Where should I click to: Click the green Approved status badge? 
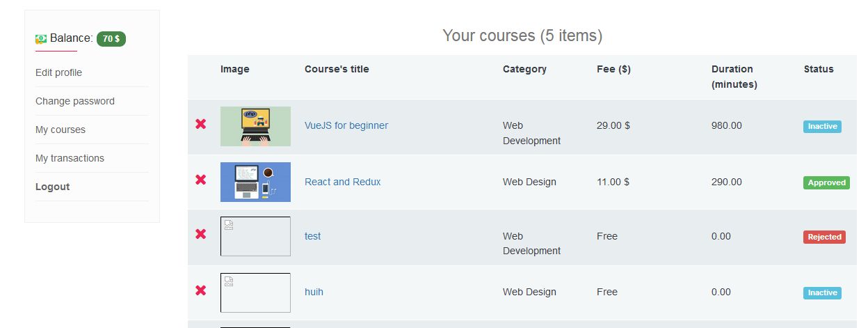pos(826,182)
